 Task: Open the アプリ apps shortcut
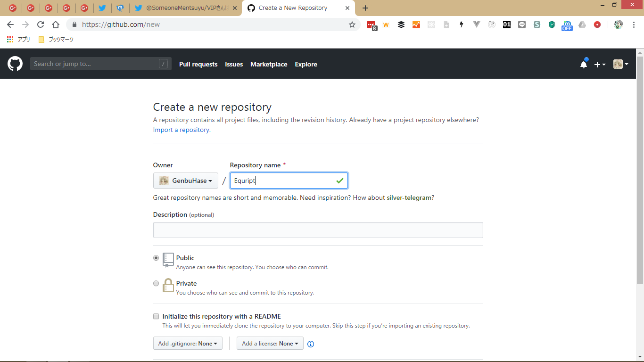pos(19,40)
